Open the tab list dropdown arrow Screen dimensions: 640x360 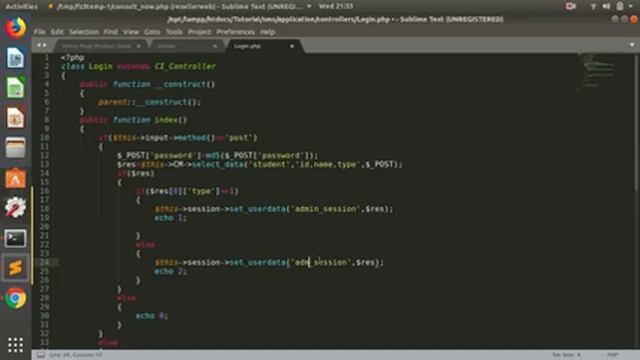click(632, 45)
